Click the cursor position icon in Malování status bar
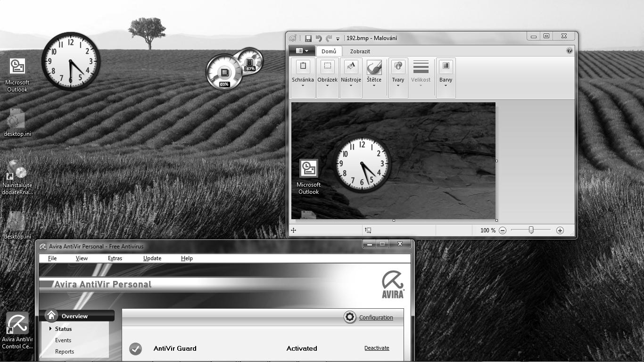Screen dimensions: 644x362 click(293, 230)
